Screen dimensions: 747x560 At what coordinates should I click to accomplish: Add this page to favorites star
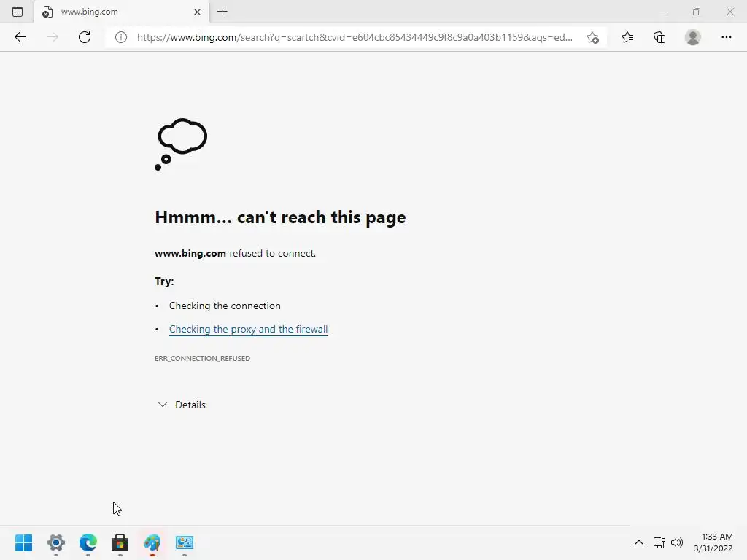click(592, 37)
